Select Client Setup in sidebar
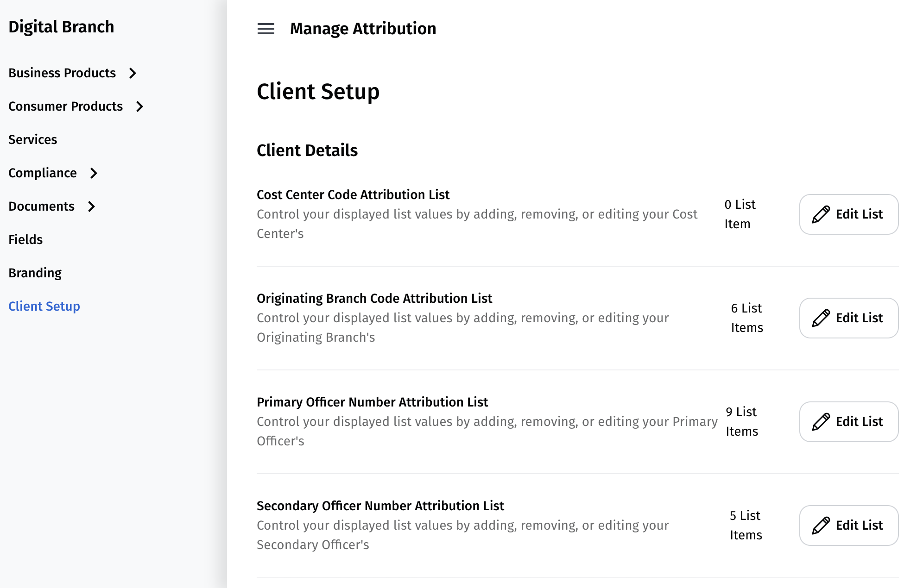923x588 pixels. pyautogui.click(x=44, y=307)
